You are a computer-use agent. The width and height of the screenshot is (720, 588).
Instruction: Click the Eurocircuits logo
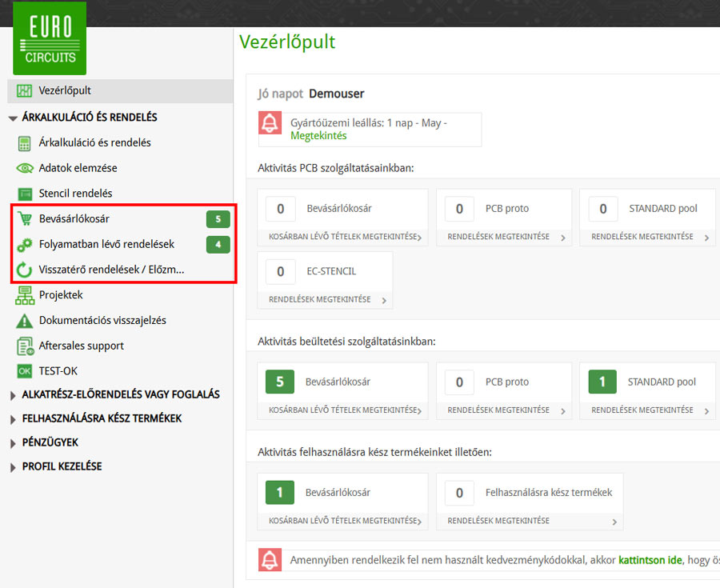tap(50, 38)
